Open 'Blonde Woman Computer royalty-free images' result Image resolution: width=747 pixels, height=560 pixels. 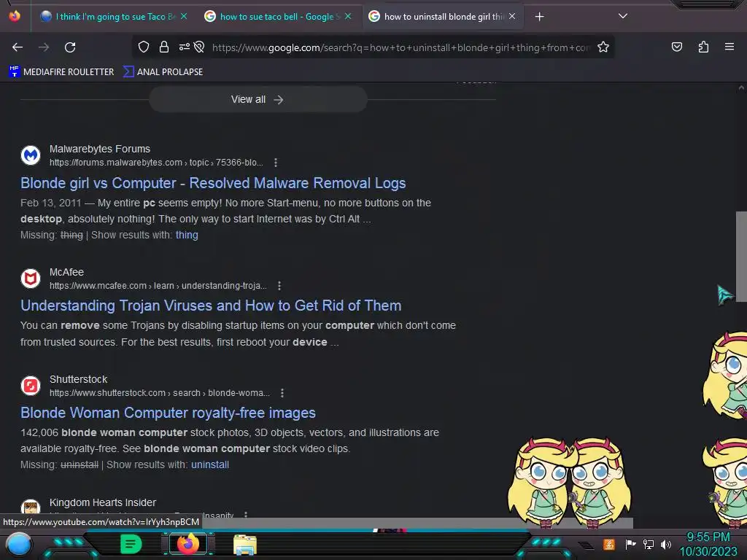click(168, 413)
